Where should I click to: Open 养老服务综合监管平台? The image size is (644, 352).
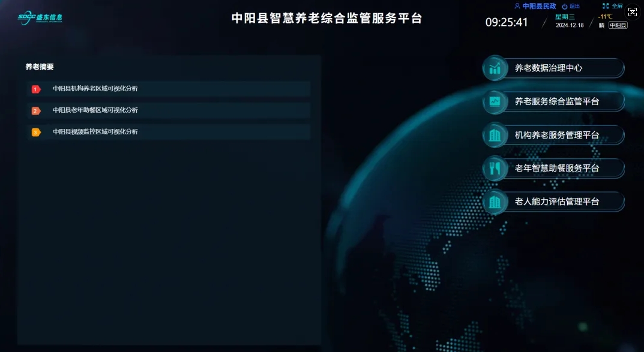click(553, 101)
